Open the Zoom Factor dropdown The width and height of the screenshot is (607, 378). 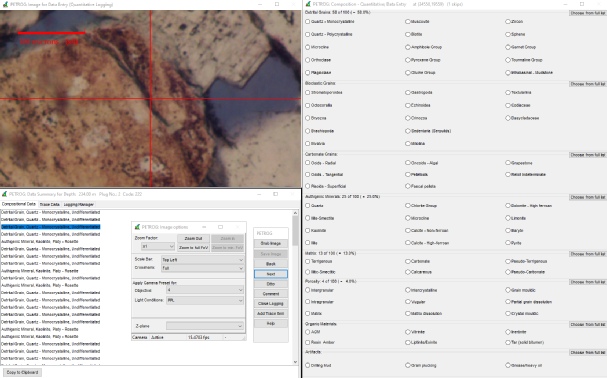pyautogui.click(x=158, y=246)
